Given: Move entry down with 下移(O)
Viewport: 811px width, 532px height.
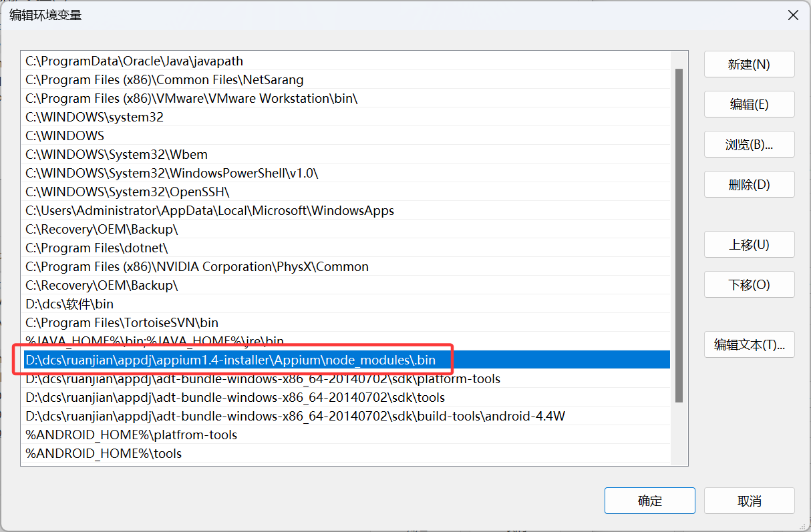Looking at the screenshot, I should click(x=749, y=284).
